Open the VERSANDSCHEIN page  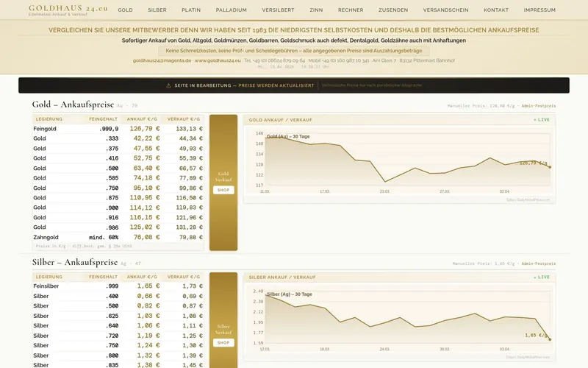click(x=445, y=10)
